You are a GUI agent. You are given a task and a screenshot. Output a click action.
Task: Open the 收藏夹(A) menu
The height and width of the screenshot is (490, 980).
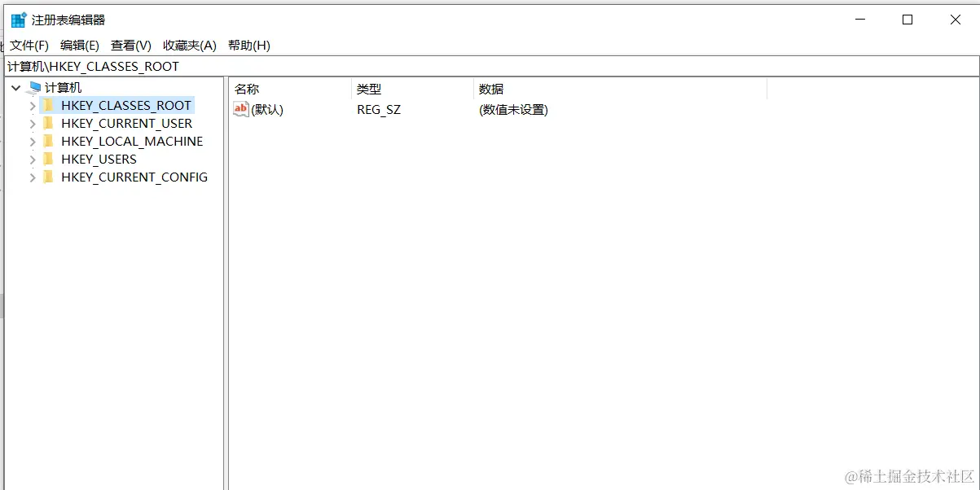tap(190, 46)
